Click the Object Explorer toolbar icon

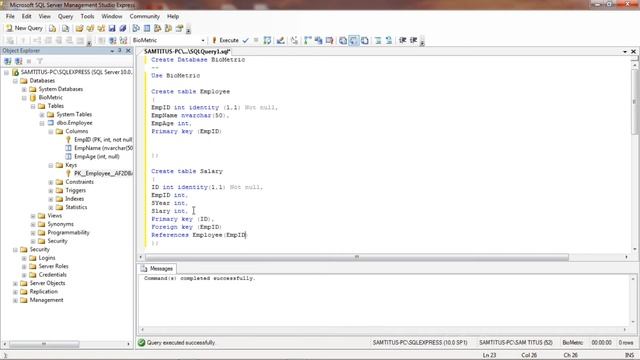(x=158, y=28)
